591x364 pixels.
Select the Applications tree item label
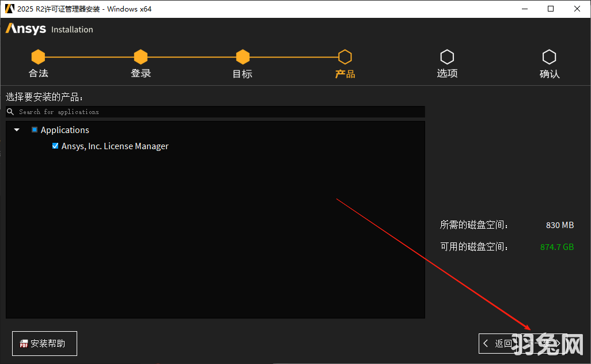65,130
